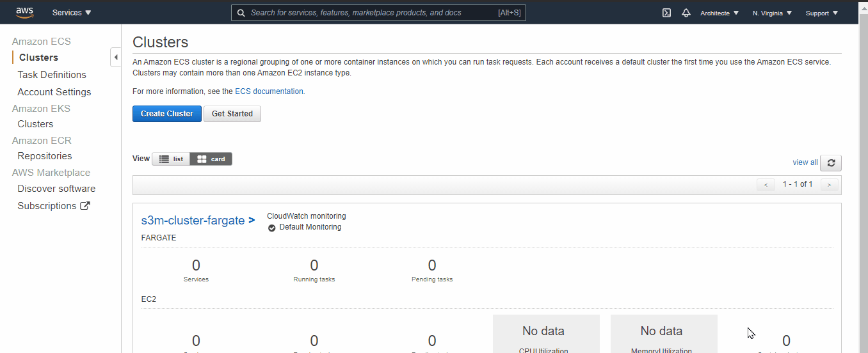Refresh the clusters list
The height and width of the screenshot is (353, 868).
point(831,162)
